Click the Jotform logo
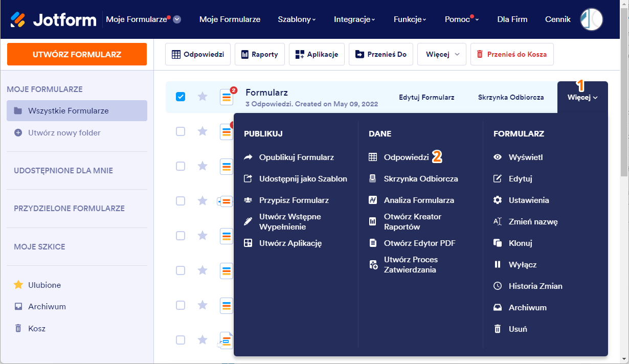The image size is (629, 364). 53,19
